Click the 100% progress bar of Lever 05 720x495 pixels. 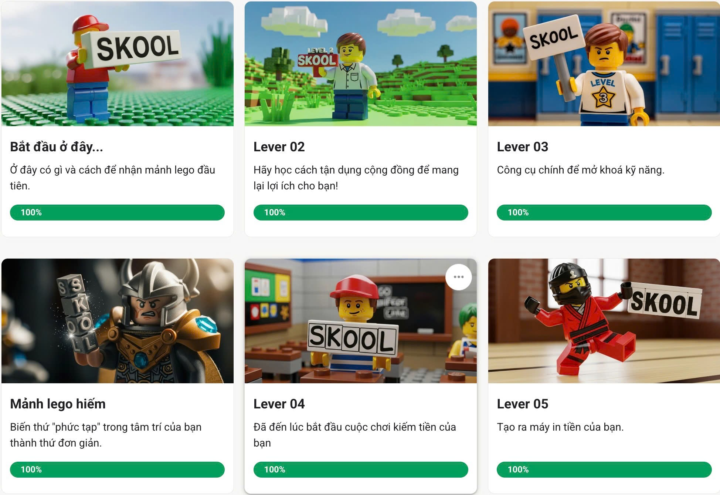click(x=604, y=470)
